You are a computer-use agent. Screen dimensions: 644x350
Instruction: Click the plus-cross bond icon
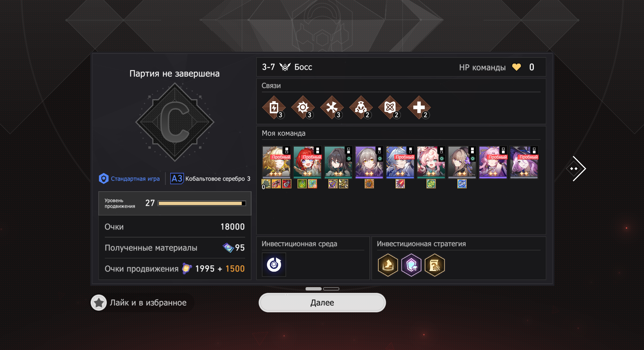pyautogui.click(x=419, y=108)
